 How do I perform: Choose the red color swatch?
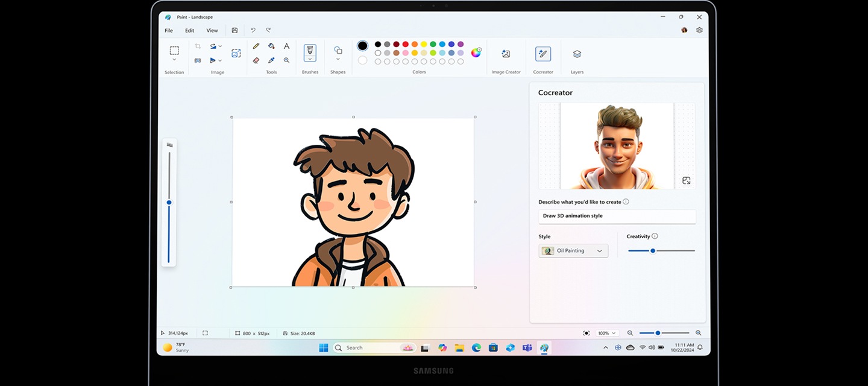click(405, 44)
